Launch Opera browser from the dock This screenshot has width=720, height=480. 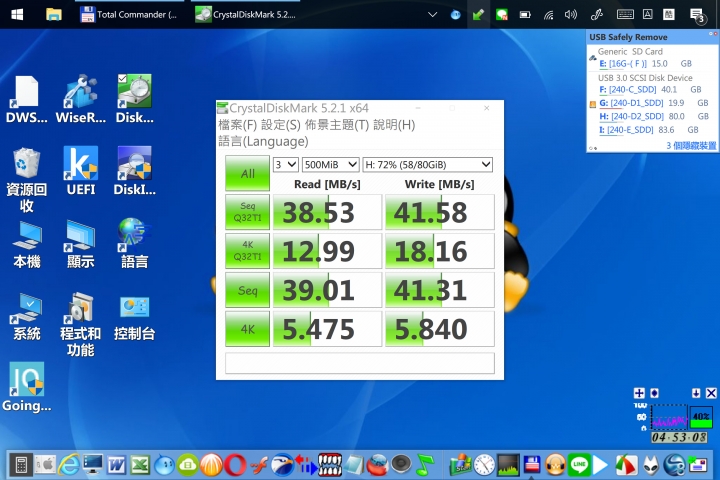[235, 465]
